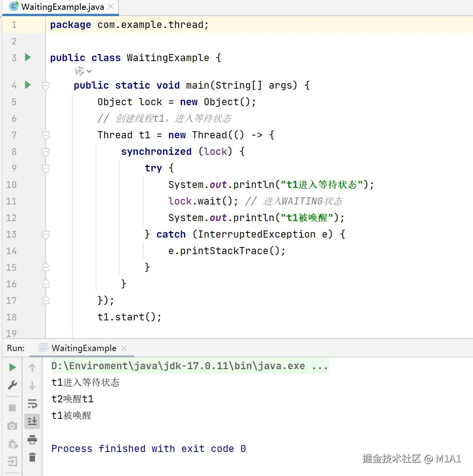Image resolution: width=473 pixels, height=476 pixels.
Task: Click the bug-shaped debug icon in the run toolbar
Action: tap(12, 444)
